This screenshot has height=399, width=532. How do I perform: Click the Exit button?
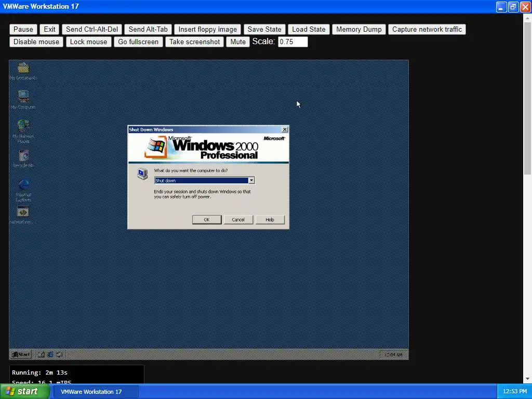point(49,29)
